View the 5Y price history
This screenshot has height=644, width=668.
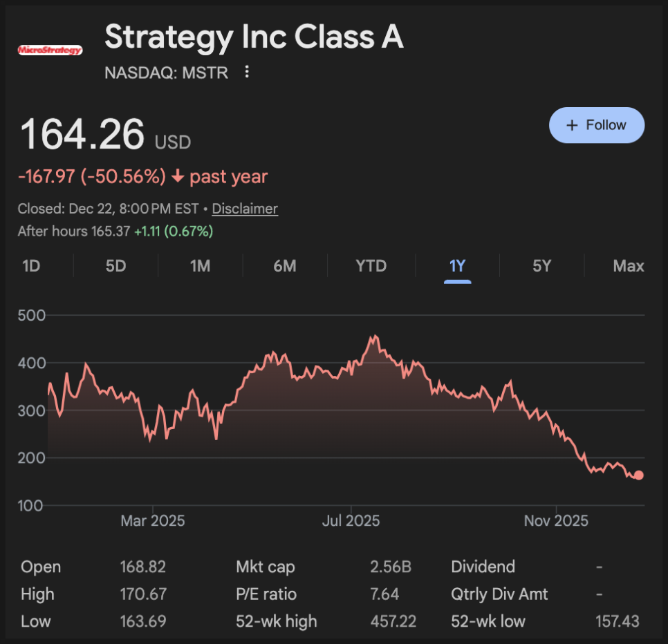542,266
